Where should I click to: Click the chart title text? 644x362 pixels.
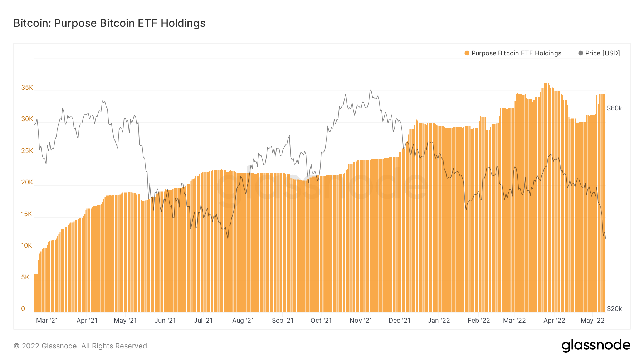tap(109, 23)
